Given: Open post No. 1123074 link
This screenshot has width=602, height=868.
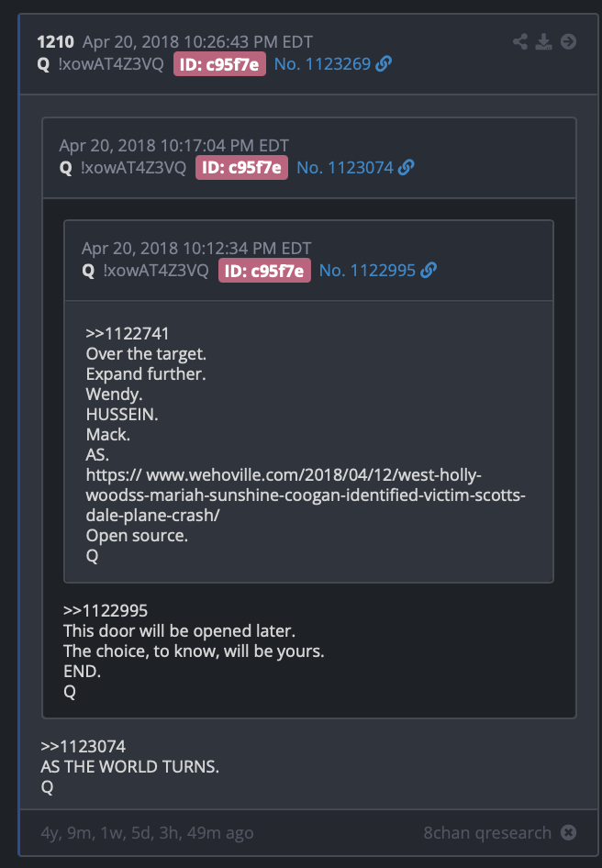Looking at the screenshot, I should [345, 168].
